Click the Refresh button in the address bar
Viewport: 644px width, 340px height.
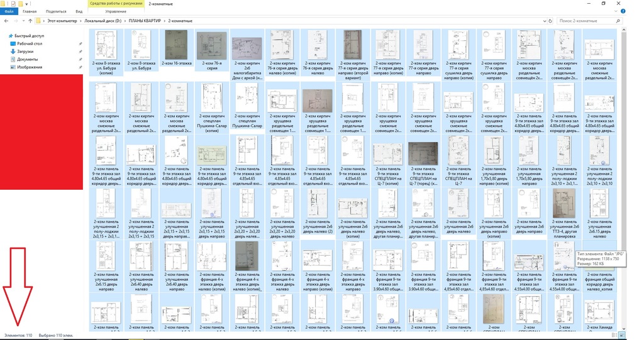(x=550, y=21)
